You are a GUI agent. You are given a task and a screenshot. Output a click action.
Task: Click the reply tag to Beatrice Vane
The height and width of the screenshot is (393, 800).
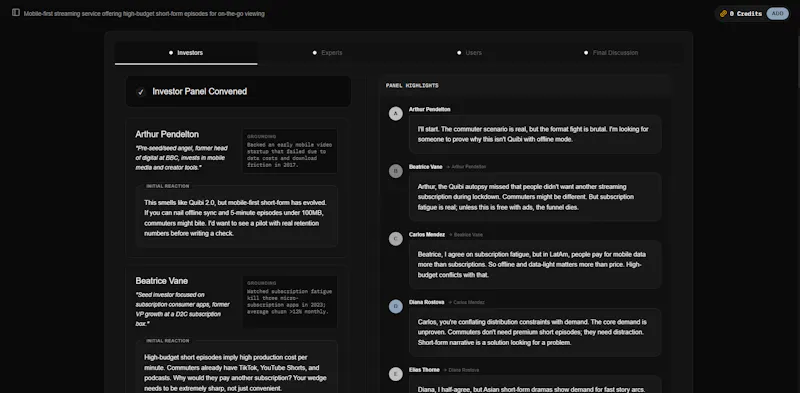click(x=466, y=235)
